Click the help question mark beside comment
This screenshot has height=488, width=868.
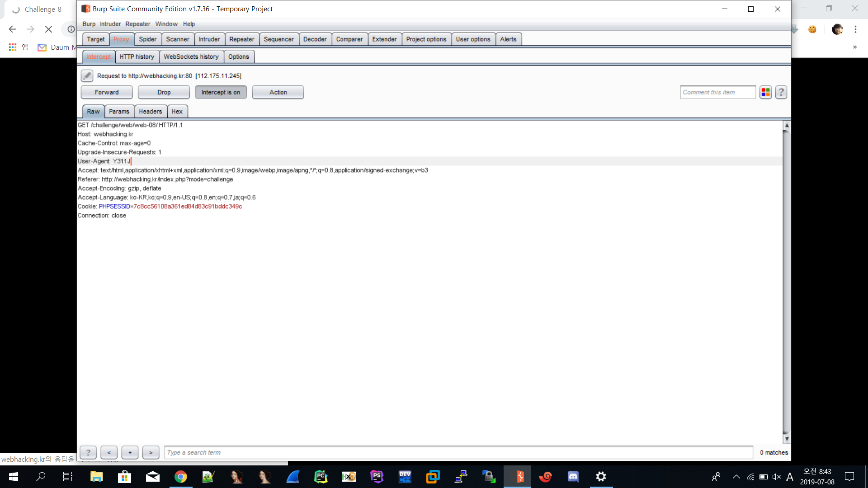(x=781, y=92)
